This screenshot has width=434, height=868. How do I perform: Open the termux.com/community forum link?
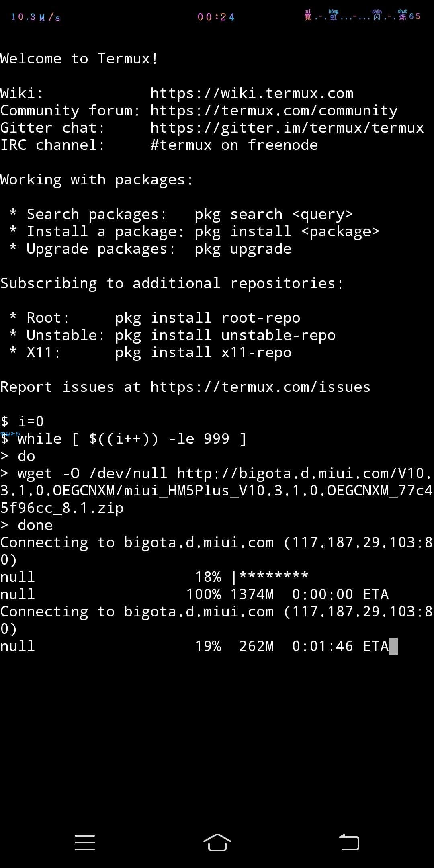pos(274,111)
